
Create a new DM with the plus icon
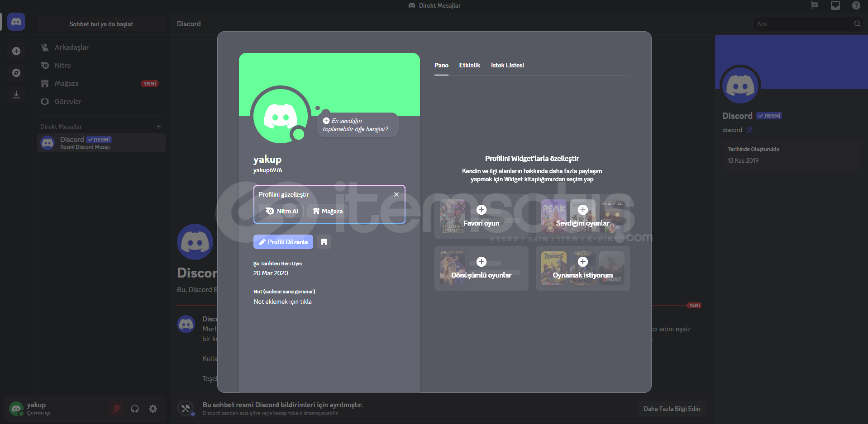click(x=159, y=127)
